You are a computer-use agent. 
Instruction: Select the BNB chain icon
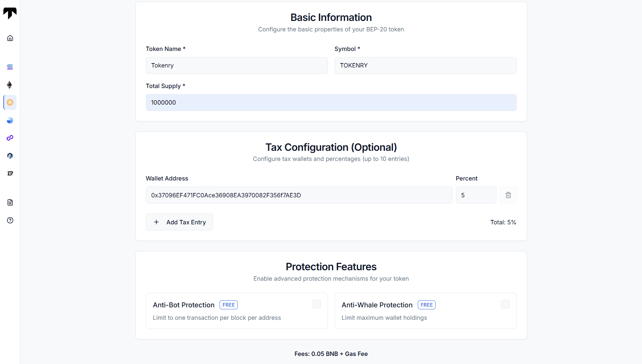10,103
